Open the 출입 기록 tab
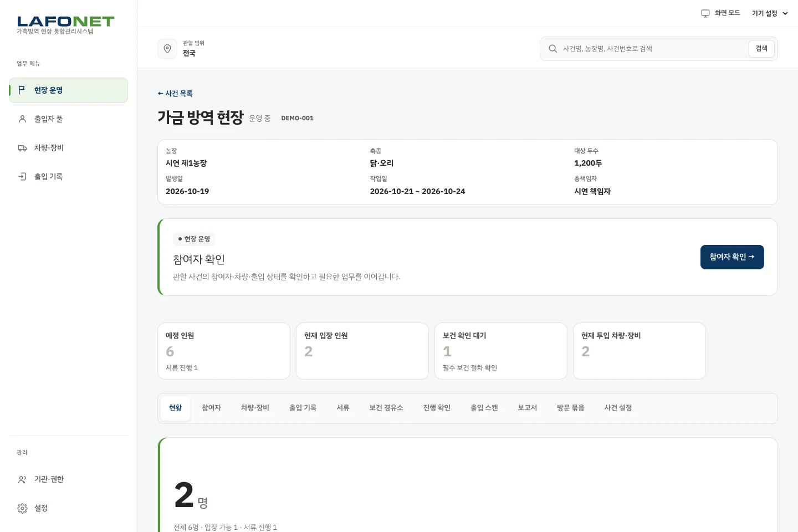The image size is (798, 532). (303, 408)
